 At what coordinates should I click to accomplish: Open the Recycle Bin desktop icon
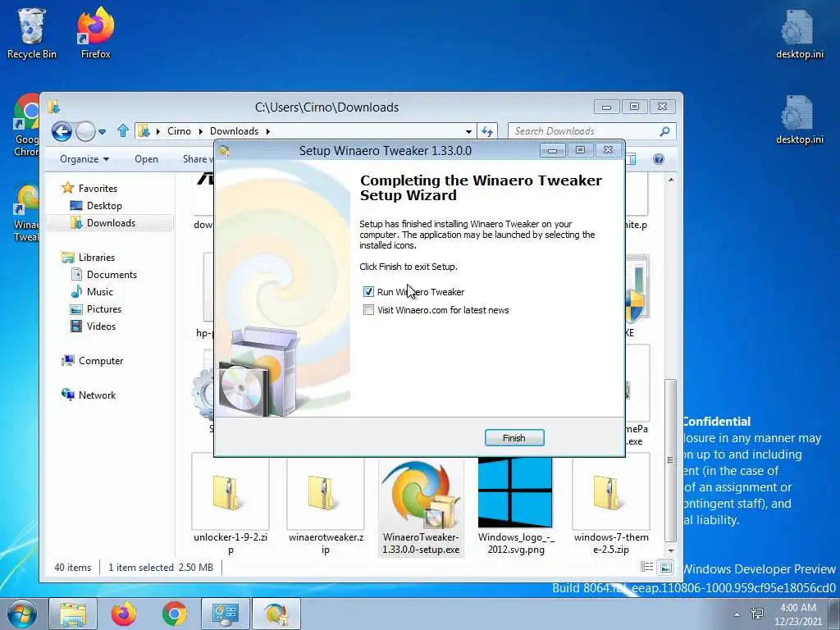pyautogui.click(x=31, y=33)
